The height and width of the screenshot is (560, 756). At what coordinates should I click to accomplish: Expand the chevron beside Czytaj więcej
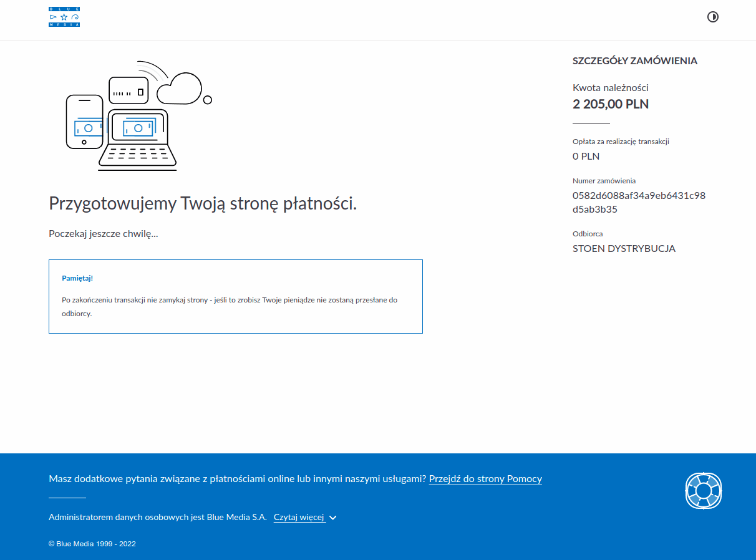click(x=333, y=518)
